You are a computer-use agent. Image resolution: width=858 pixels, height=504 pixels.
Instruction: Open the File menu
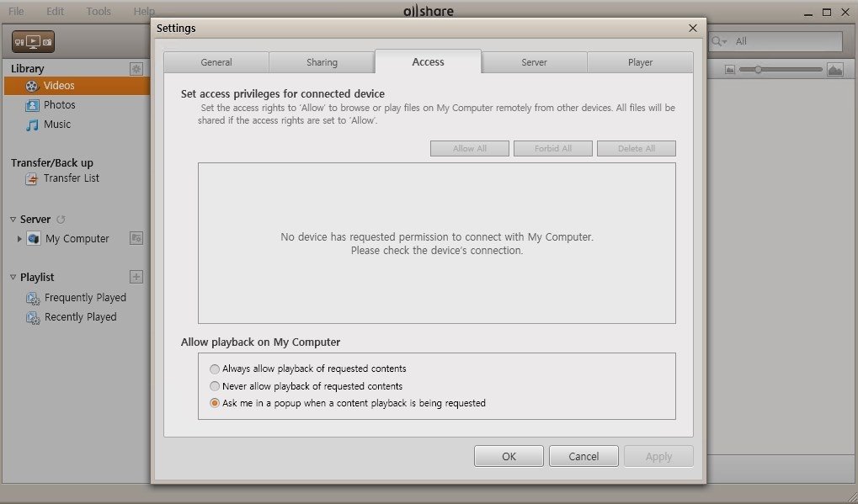[x=16, y=11]
